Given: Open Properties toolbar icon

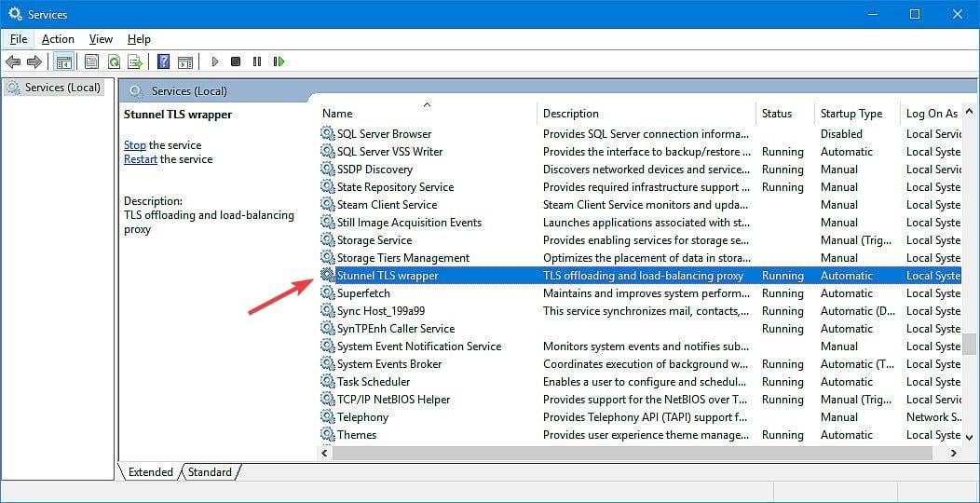Looking at the screenshot, I should (92, 61).
